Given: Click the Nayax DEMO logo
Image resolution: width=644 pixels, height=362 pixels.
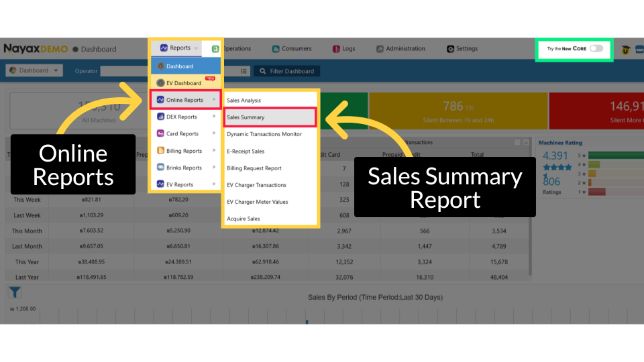Looking at the screenshot, I should [36, 49].
